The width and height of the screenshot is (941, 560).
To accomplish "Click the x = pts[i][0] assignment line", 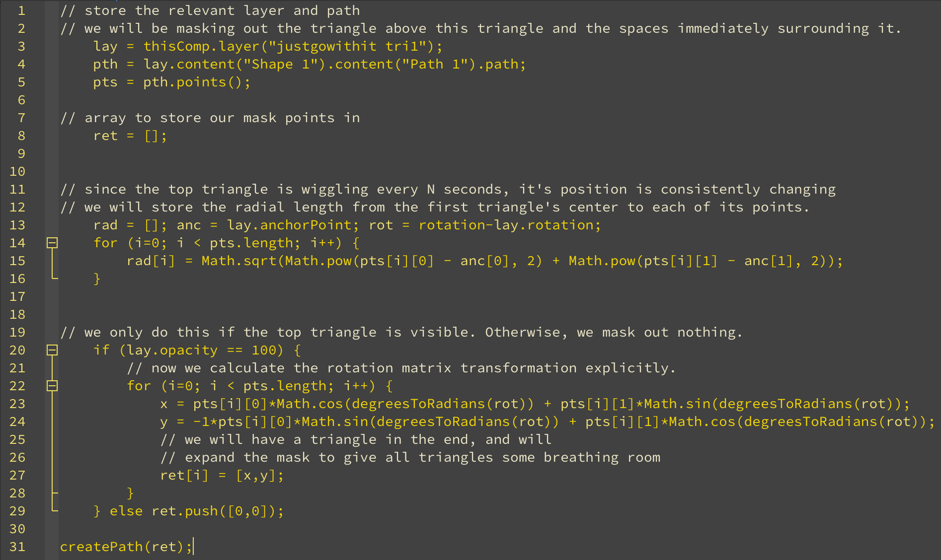I will coord(535,404).
